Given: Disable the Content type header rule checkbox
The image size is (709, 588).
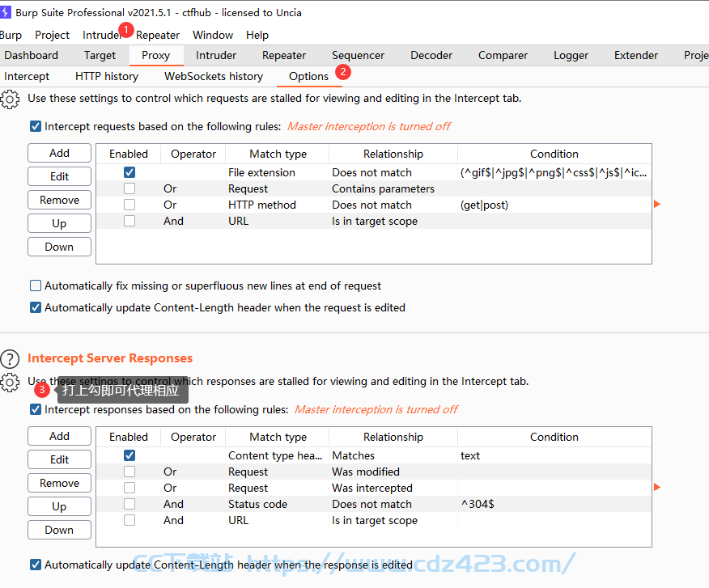Looking at the screenshot, I should pyautogui.click(x=129, y=455).
